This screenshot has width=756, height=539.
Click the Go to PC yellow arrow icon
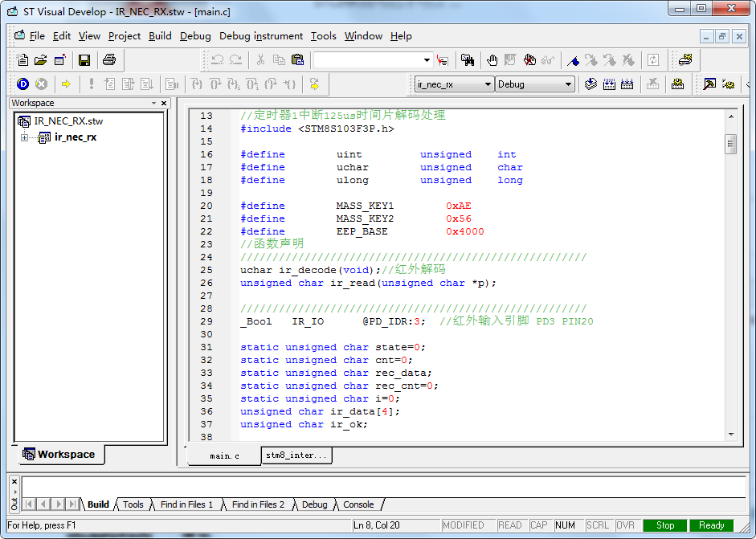(x=314, y=84)
